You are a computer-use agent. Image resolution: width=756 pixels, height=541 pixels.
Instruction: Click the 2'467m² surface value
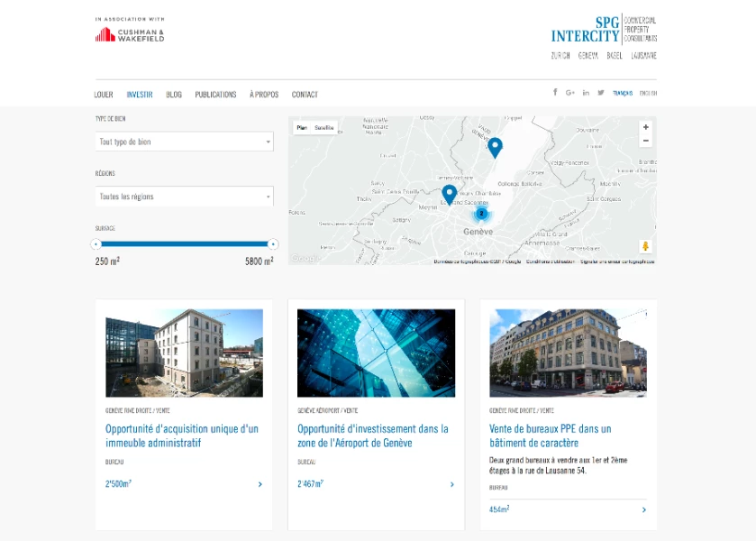coord(310,483)
